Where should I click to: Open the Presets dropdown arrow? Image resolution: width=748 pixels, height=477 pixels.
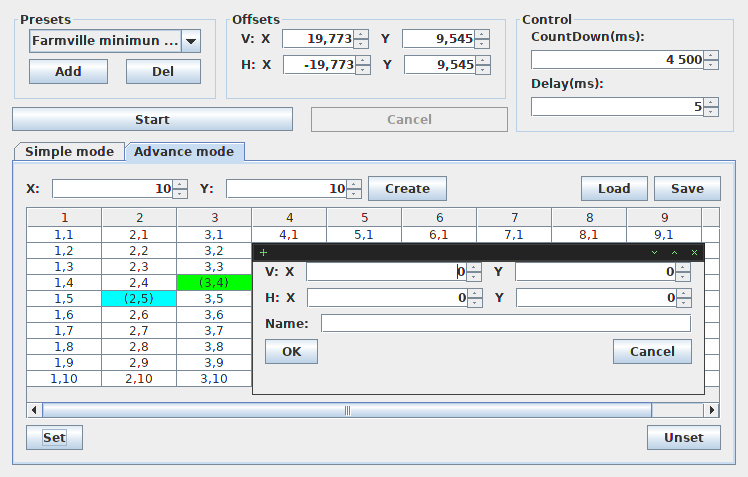191,41
